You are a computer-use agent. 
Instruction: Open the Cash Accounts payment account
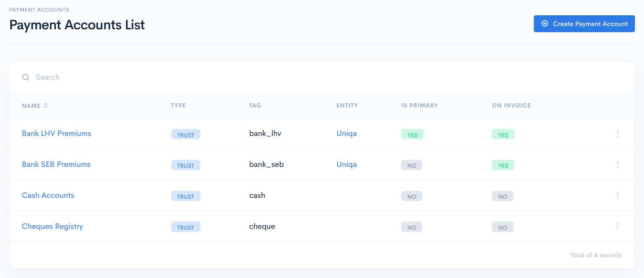[48, 195]
